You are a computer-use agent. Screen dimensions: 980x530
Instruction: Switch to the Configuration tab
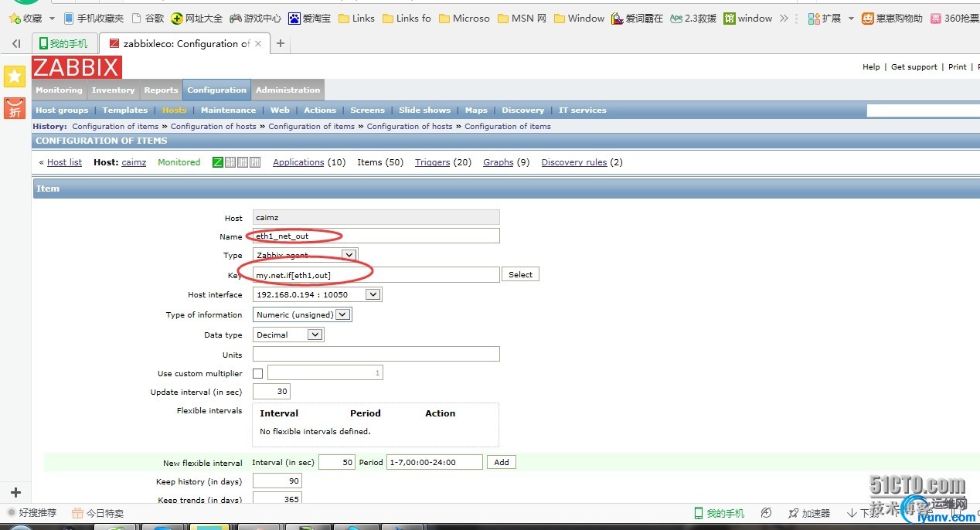pyautogui.click(x=216, y=90)
